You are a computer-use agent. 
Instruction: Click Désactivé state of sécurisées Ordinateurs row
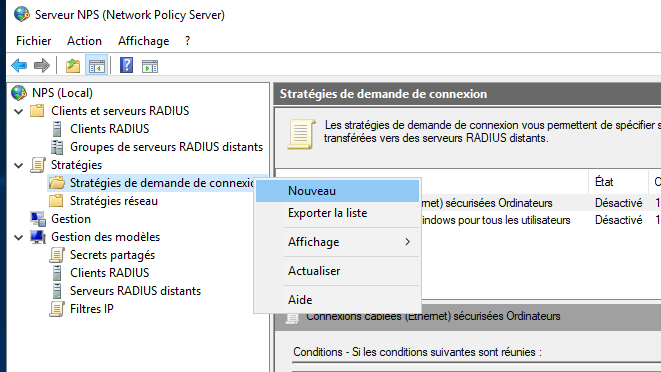click(x=618, y=203)
